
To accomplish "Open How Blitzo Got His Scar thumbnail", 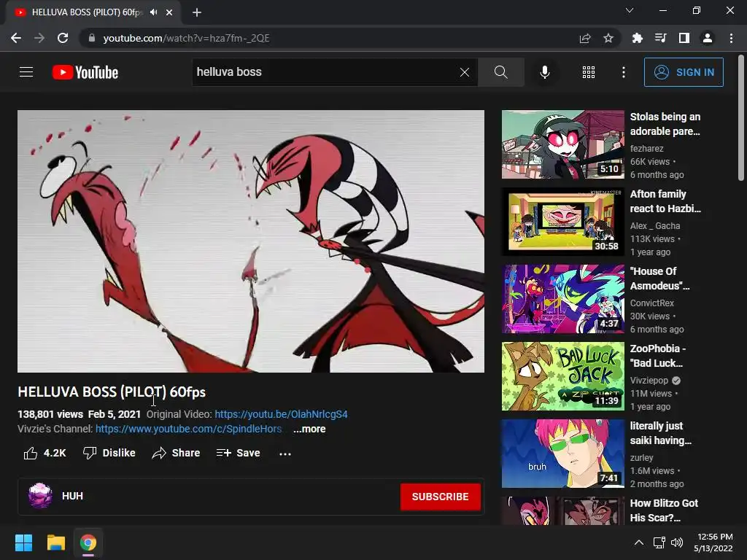I will click(562, 510).
